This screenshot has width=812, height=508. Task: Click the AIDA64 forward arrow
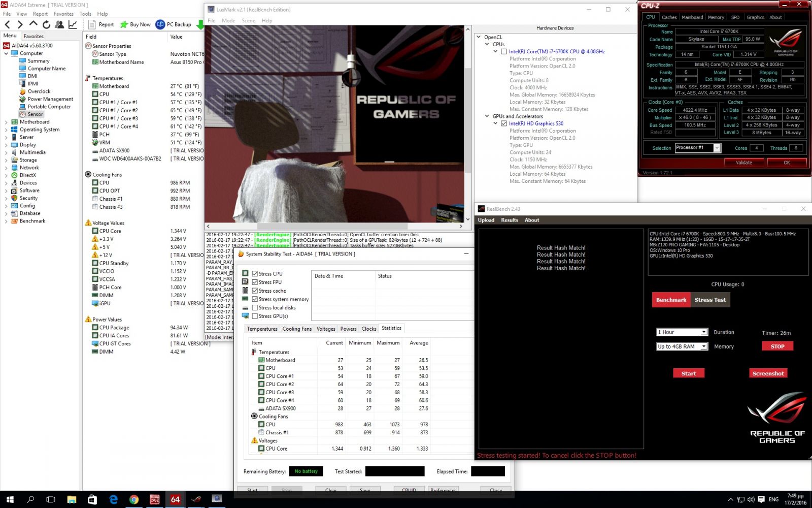[x=20, y=24]
